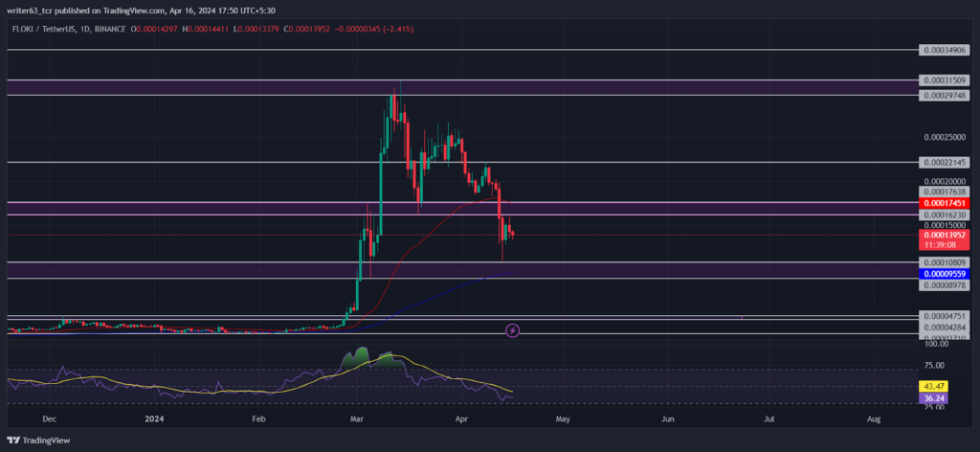Image resolution: width=980 pixels, height=452 pixels.
Task: Click the close value C0.00013952 in header
Action: (x=306, y=29)
